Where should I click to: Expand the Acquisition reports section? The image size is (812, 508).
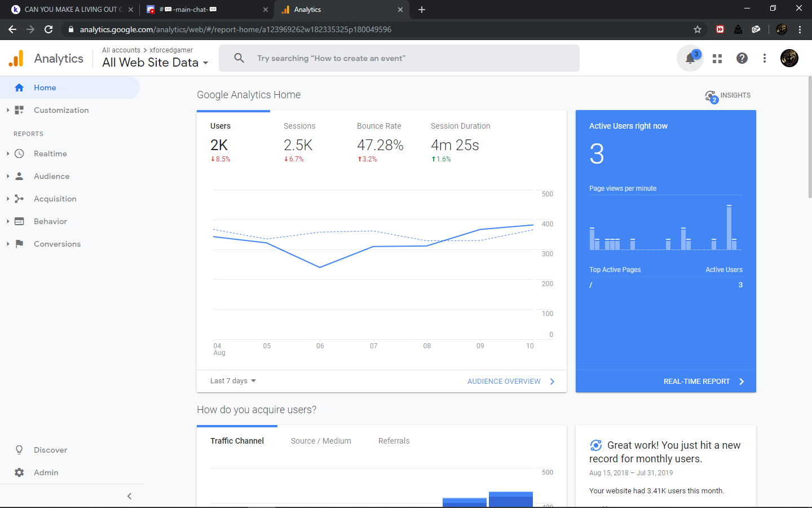point(55,199)
